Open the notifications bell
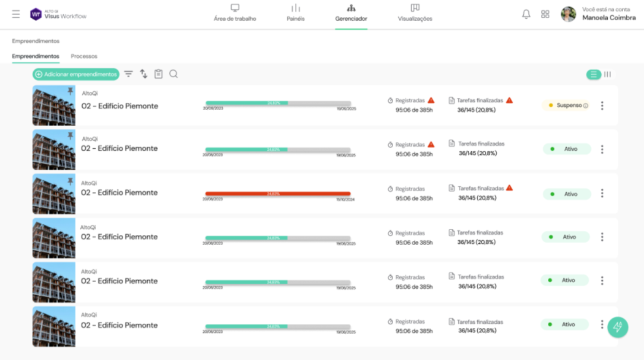This screenshot has height=360, width=644. [526, 14]
